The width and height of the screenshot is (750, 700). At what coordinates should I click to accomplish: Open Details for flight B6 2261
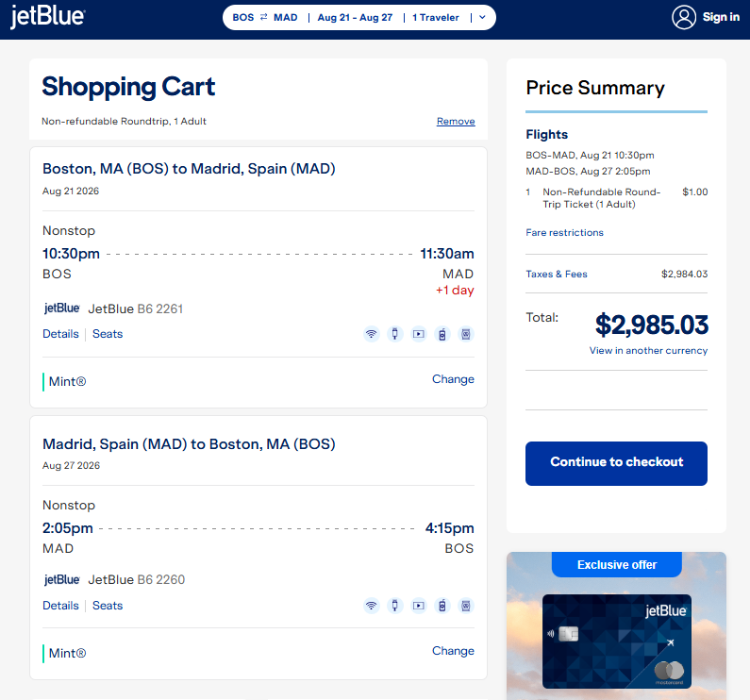point(60,334)
